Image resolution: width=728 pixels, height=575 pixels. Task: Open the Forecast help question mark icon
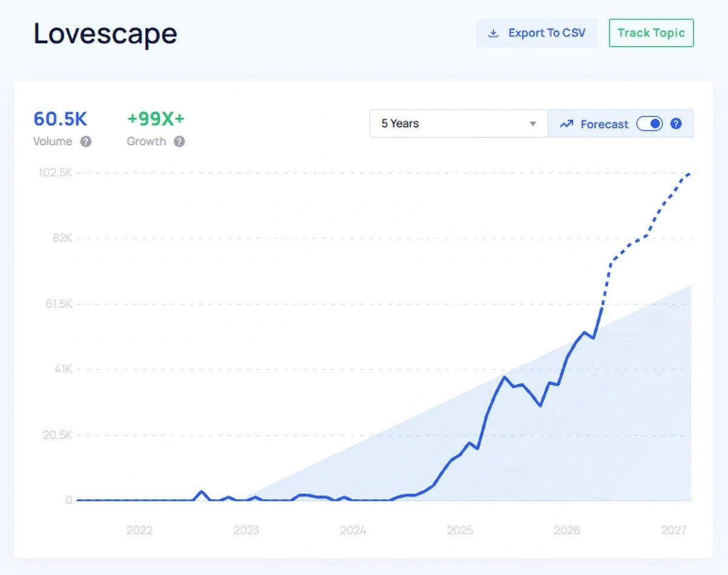click(x=676, y=124)
